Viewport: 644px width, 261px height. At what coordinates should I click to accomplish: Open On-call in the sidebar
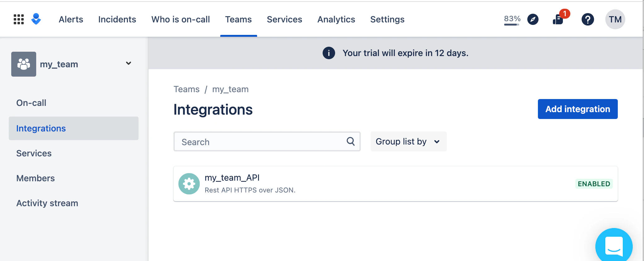tap(31, 103)
